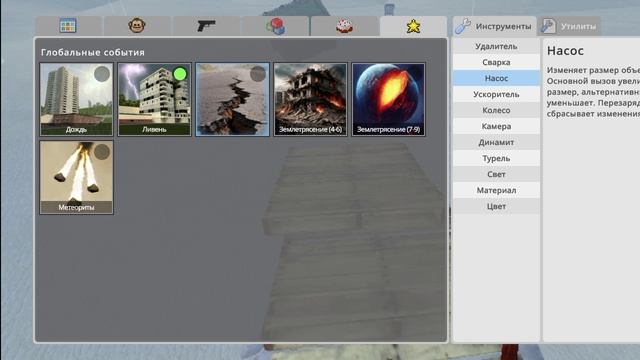Disable the green Ливень event indicator
This screenshot has width=640, height=360.
pyautogui.click(x=180, y=74)
